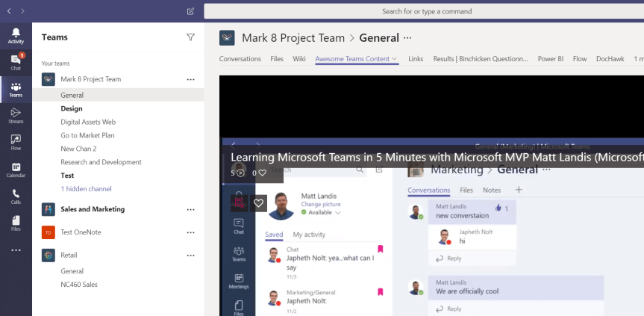Open more options for Mark 8 Project Team
This screenshot has height=316, width=644.
coord(190,79)
